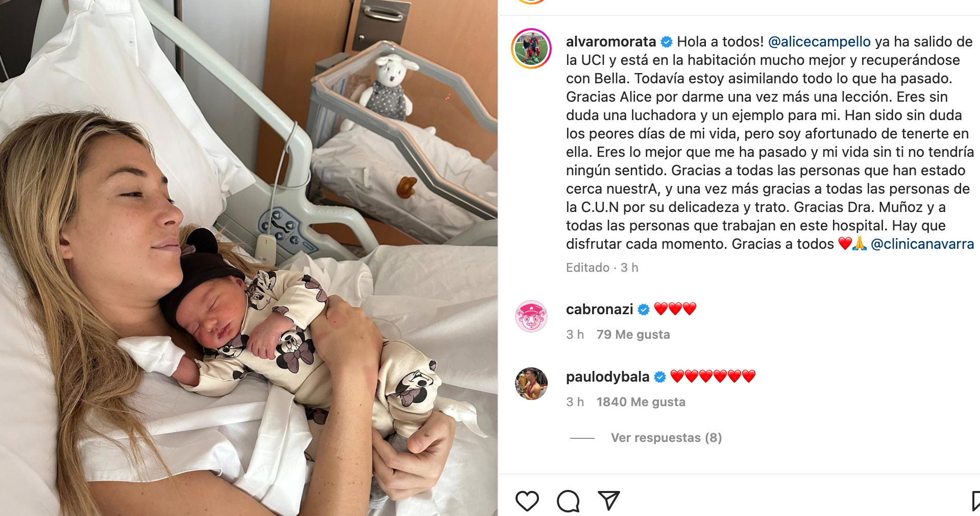View the 79 Me gusta likes list
The width and height of the screenshot is (980, 516).
[633, 335]
